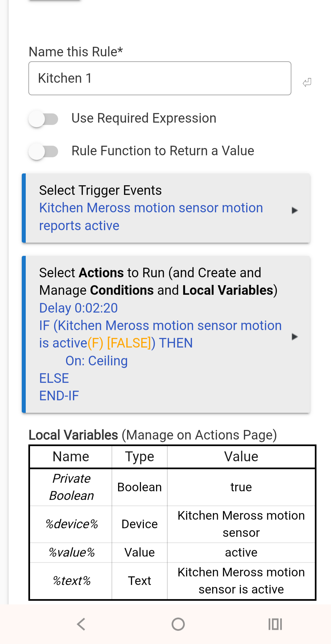Viewport: 331px width, 644px height.
Task: Expand Select Actions to Run arrow
Action: coord(295,337)
